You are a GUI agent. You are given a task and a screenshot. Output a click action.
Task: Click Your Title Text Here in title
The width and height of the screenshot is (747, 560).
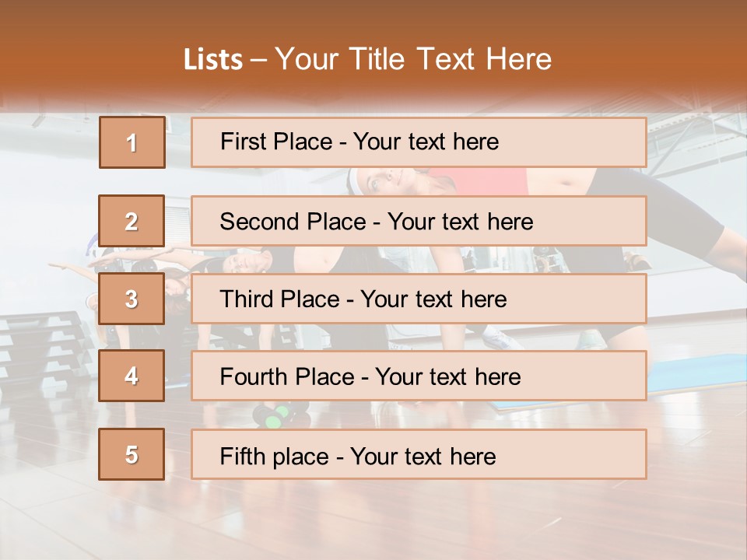(413, 59)
